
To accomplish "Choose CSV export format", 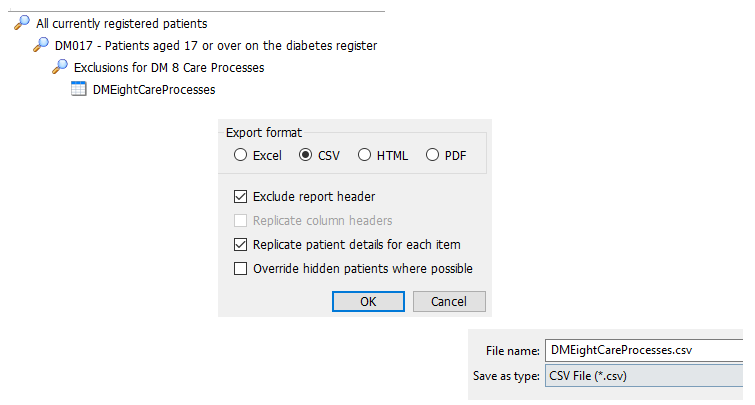I will point(306,155).
